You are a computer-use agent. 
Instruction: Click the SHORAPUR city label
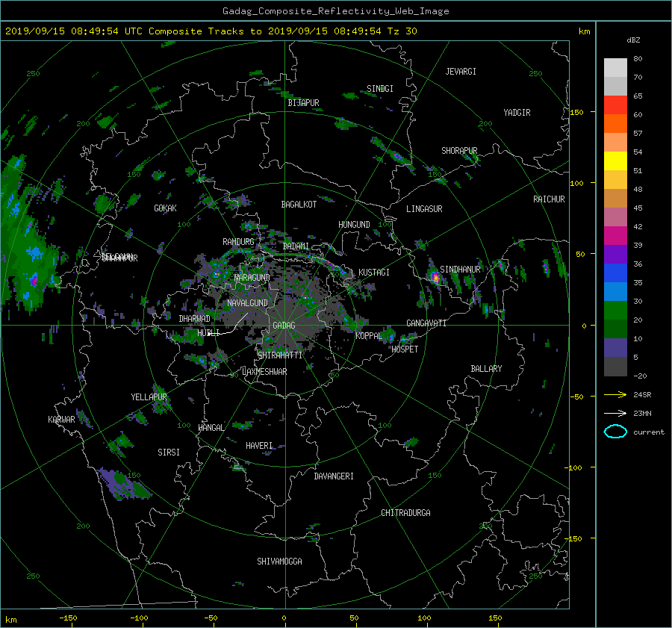tap(459, 151)
